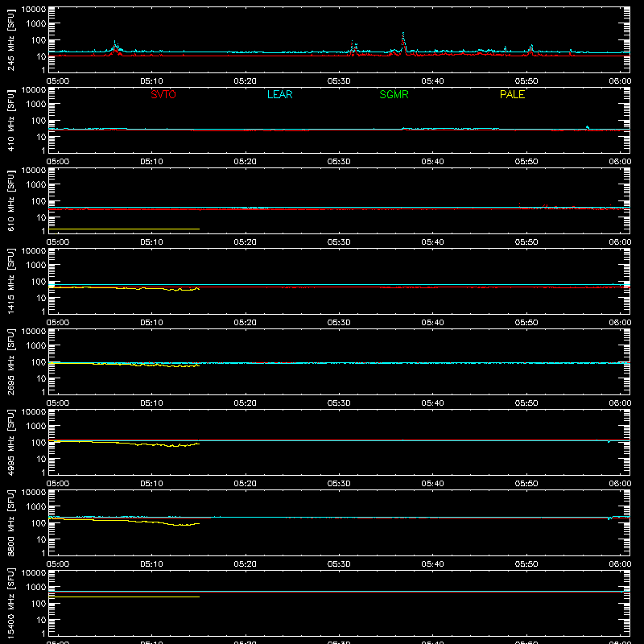Screen dimensions: 644x644
Task: Click the 1000 y-axis value of the 15400 MHz panel
Action: click(x=36, y=588)
